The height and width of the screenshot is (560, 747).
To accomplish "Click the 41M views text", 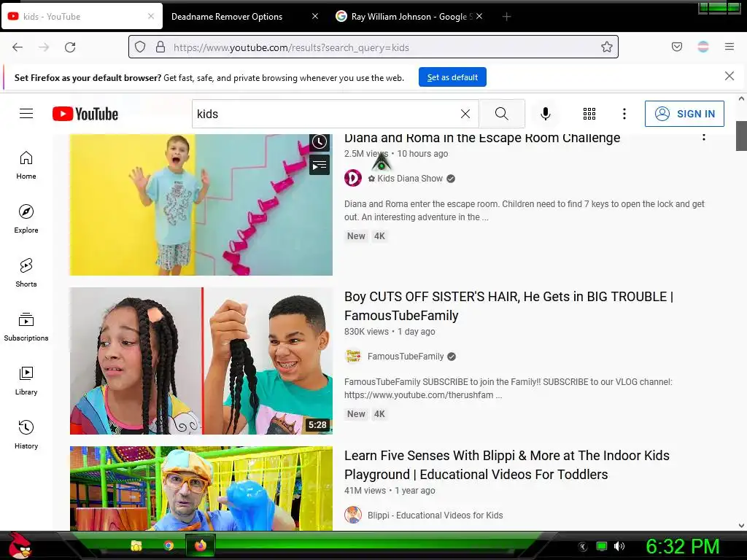I will tap(365, 491).
